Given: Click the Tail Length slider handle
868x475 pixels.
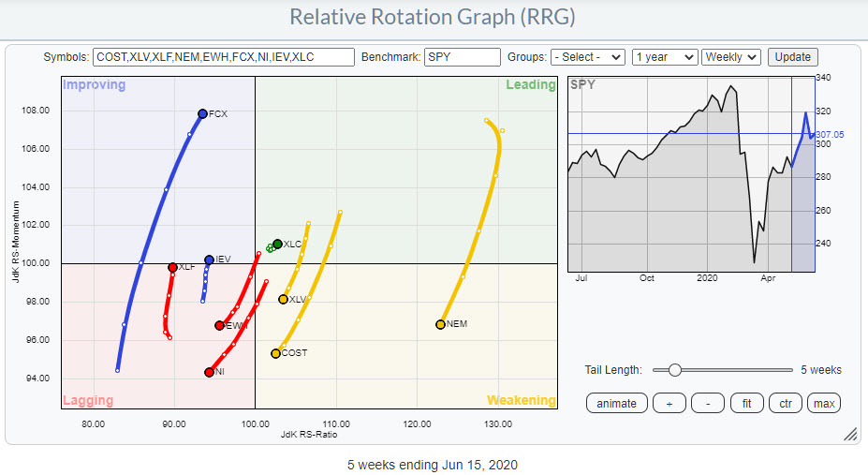Looking at the screenshot, I should (x=674, y=369).
